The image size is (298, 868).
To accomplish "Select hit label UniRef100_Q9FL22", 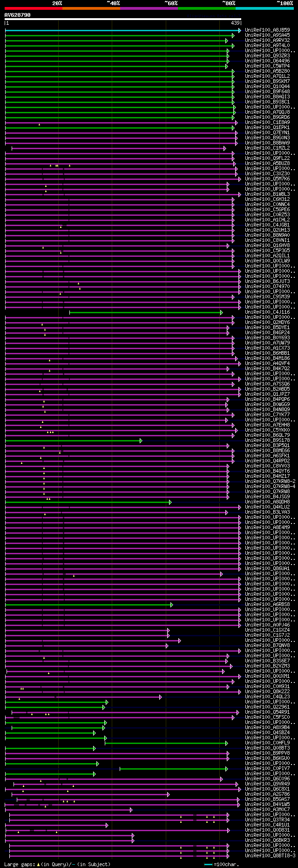I will (267, 158).
